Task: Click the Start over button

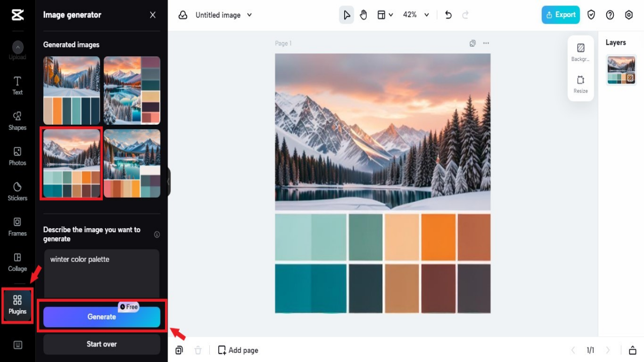Action: (x=102, y=344)
